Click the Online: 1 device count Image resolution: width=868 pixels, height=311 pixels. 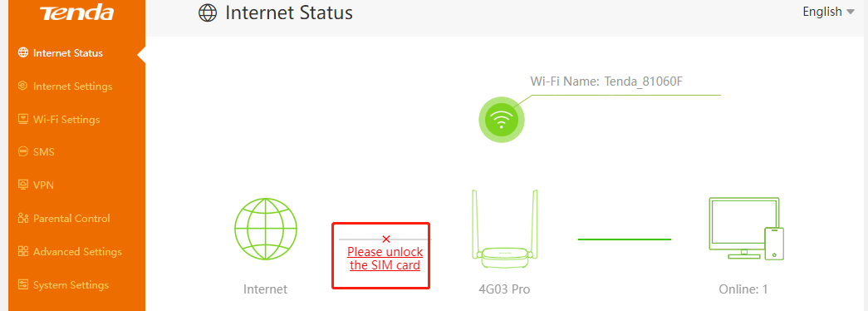(x=743, y=289)
